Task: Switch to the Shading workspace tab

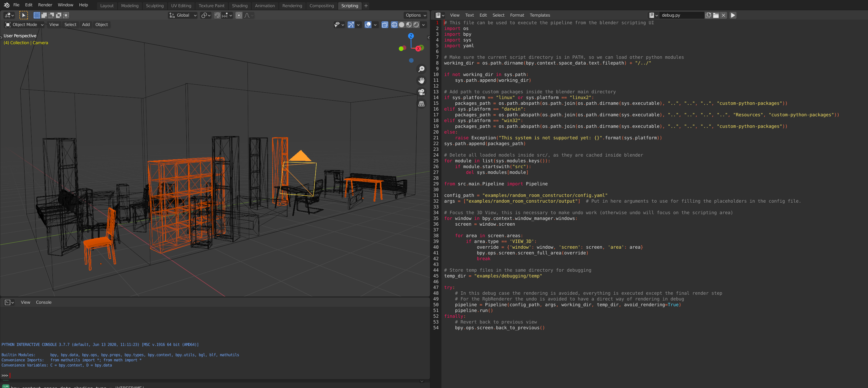Action: point(240,6)
